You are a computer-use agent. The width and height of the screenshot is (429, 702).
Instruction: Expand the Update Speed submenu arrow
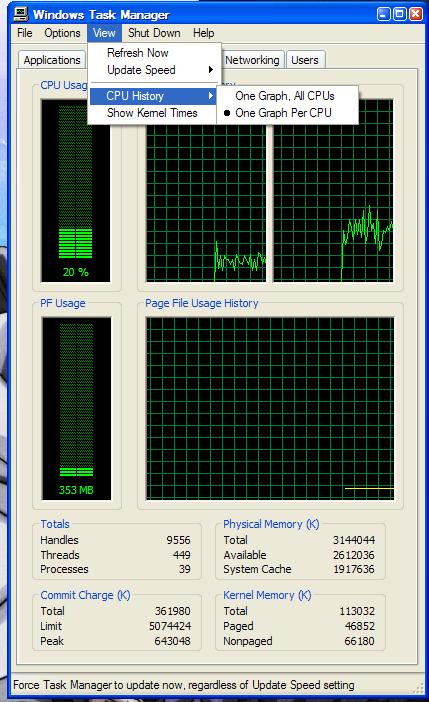click(210, 70)
